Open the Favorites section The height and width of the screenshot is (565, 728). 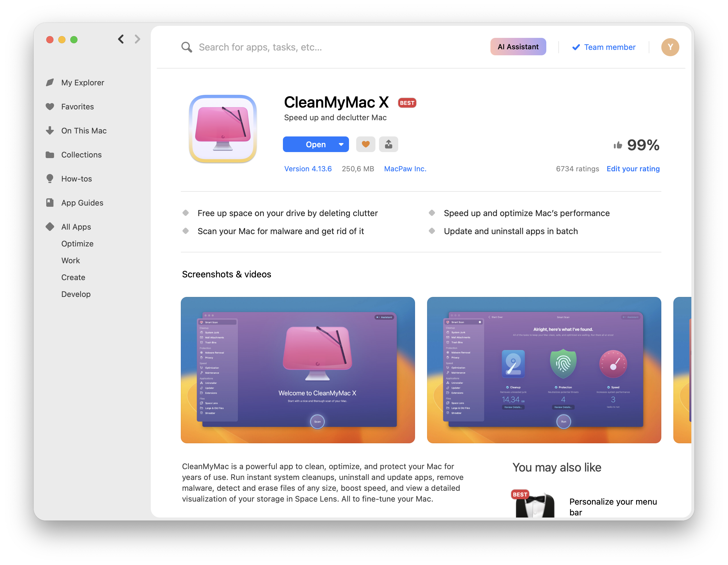click(x=77, y=106)
